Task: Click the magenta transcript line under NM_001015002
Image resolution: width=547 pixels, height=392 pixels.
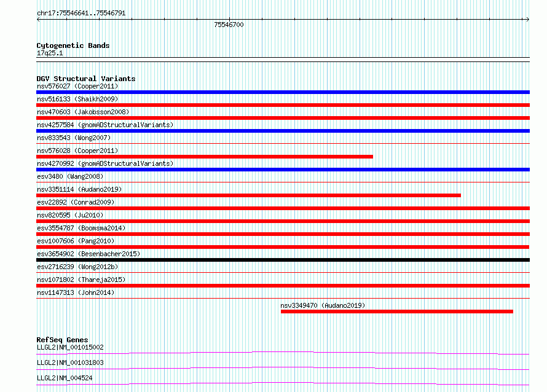Action: click(x=283, y=353)
